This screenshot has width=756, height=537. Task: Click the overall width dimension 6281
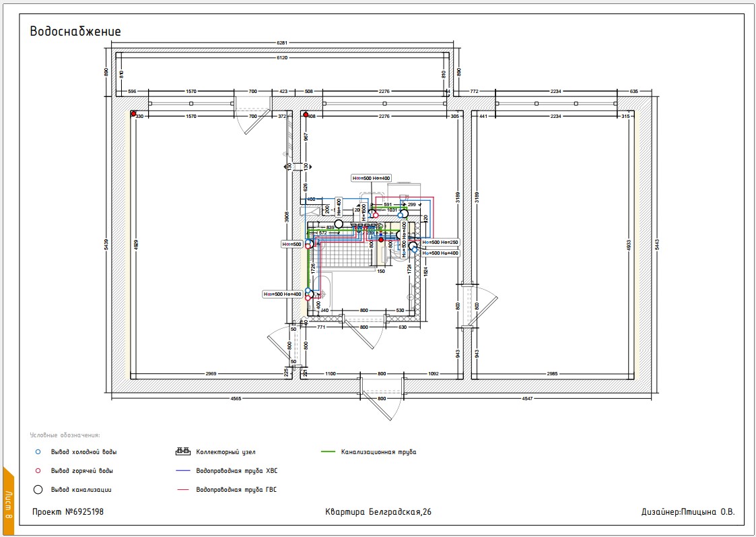click(282, 43)
